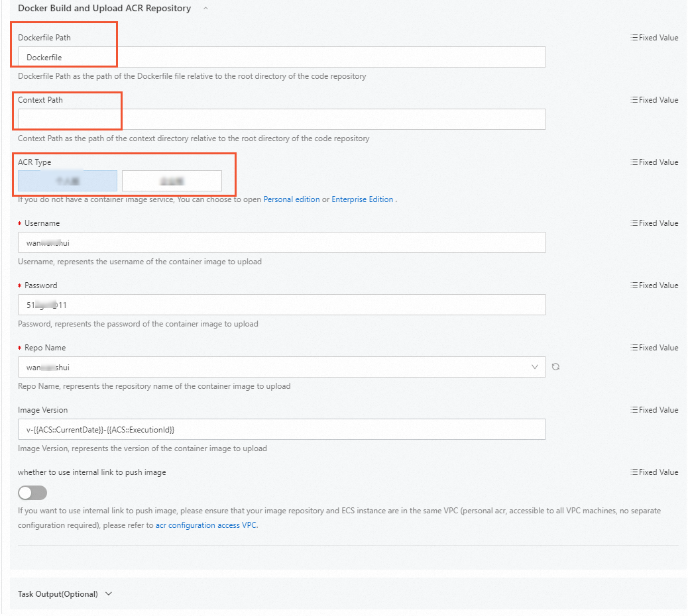The height and width of the screenshot is (616, 688).
Task: Collapse the Docker Build and Upload ACR Repository section
Action: click(205, 8)
